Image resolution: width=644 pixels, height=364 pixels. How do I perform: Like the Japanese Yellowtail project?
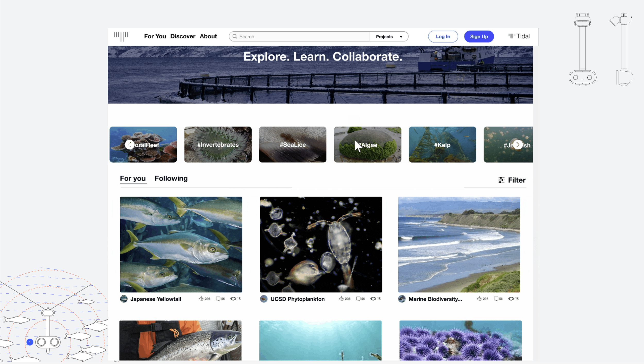pos(201,299)
